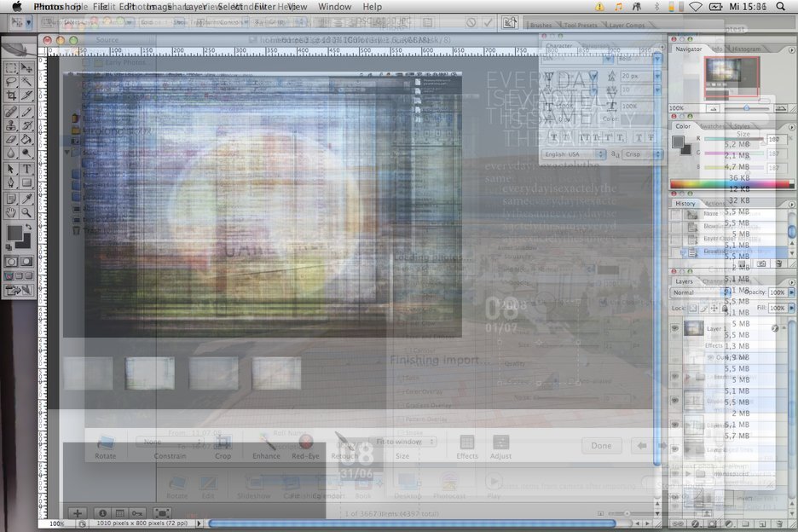Open the Opacity slider arrow
The width and height of the screenshot is (798, 532).
pos(791,292)
